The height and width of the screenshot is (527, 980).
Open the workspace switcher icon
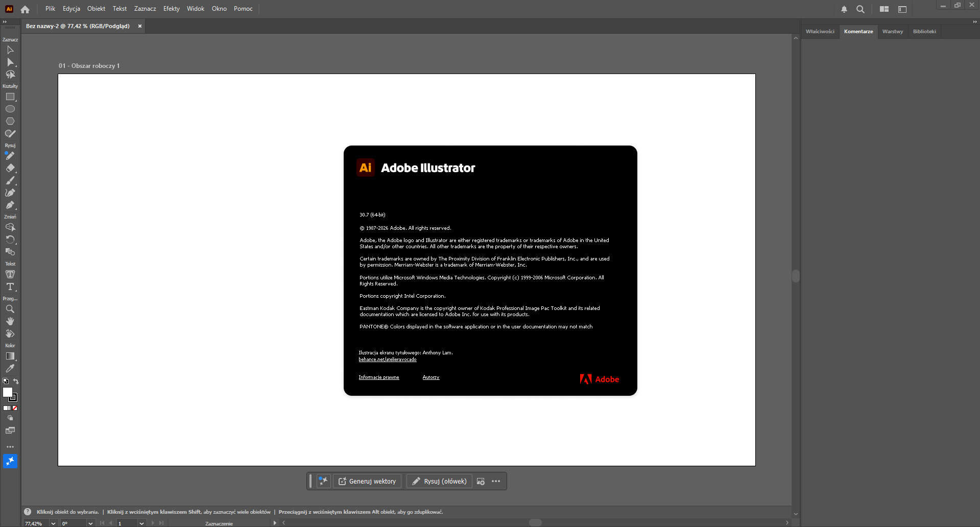point(902,9)
